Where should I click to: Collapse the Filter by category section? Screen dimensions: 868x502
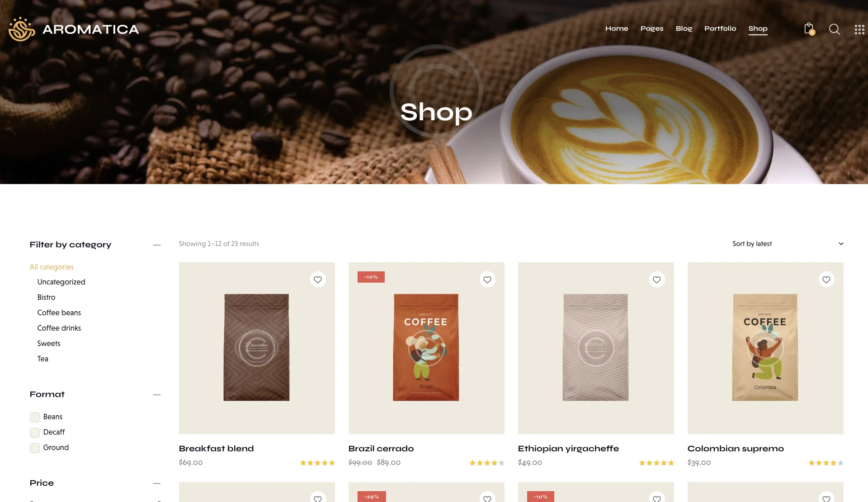pyautogui.click(x=157, y=245)
